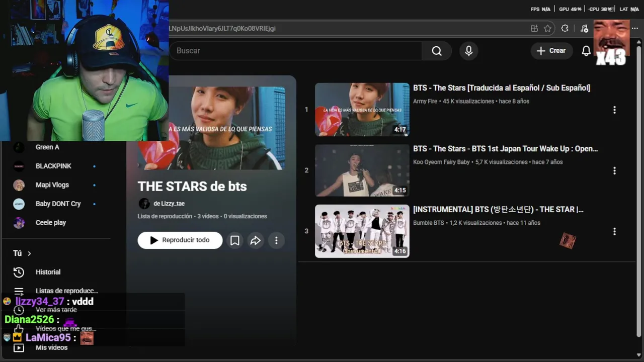This screenshot has height=362, width=644.
Task: Visit Army Fire channel
Action: 425,101
